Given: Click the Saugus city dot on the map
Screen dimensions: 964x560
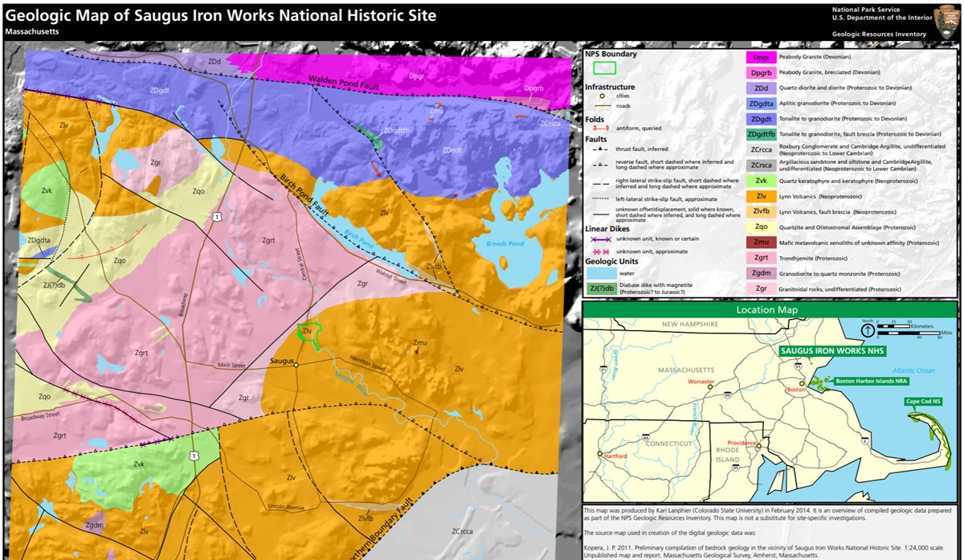Looking at the screenshot, I should point(296,365).
